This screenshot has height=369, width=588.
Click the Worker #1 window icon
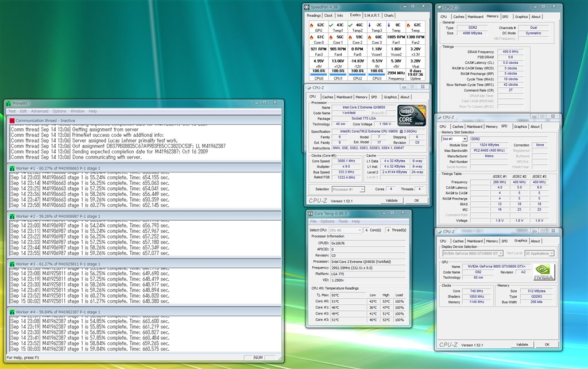tap(12, 168)
